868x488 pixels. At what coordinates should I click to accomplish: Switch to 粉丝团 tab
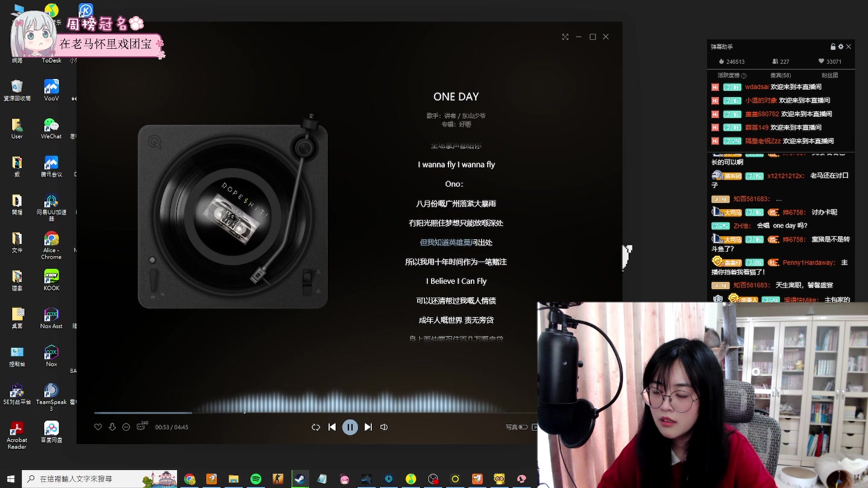pyautogui.click(x=830, y=75)
